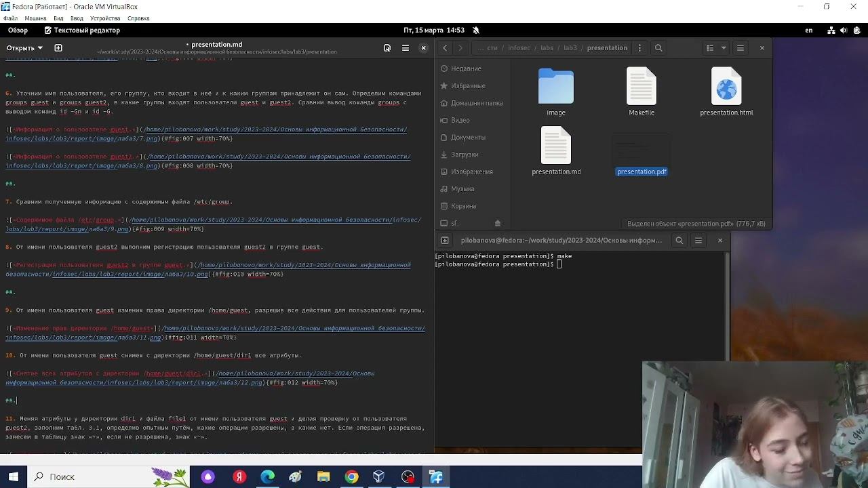Expand the Открыть dropdown in the text editor

click(x=24, y=48)
